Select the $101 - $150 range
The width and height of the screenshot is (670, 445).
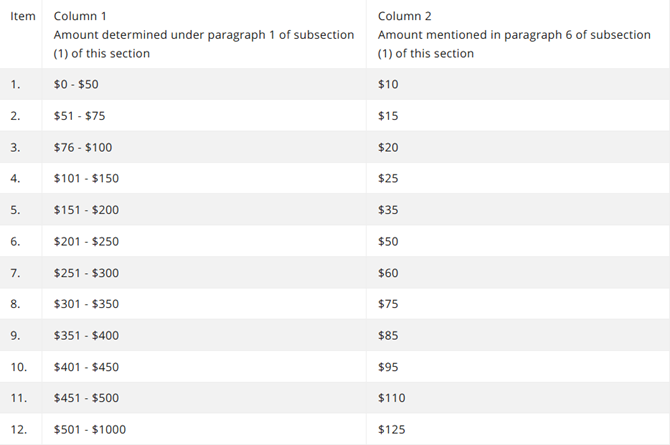coord(86,178)
